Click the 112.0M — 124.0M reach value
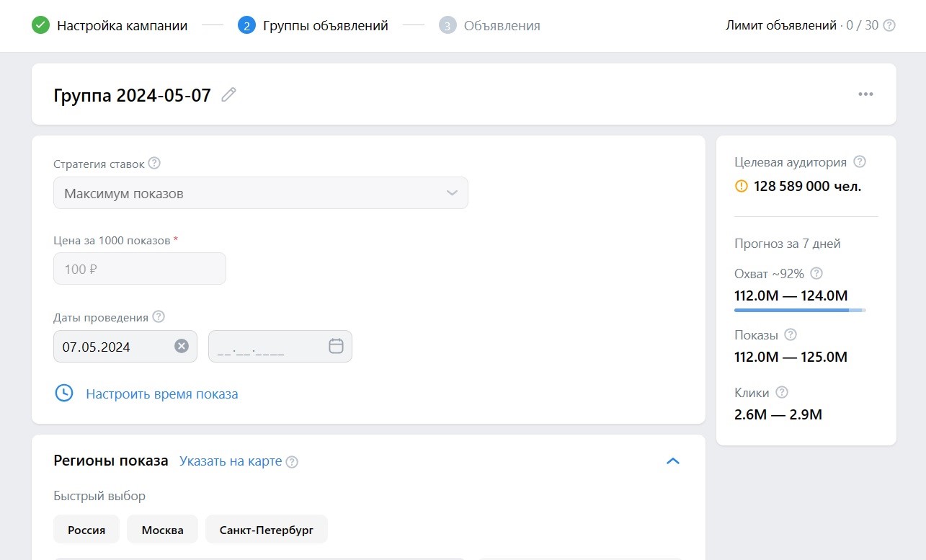 (791, 295)
